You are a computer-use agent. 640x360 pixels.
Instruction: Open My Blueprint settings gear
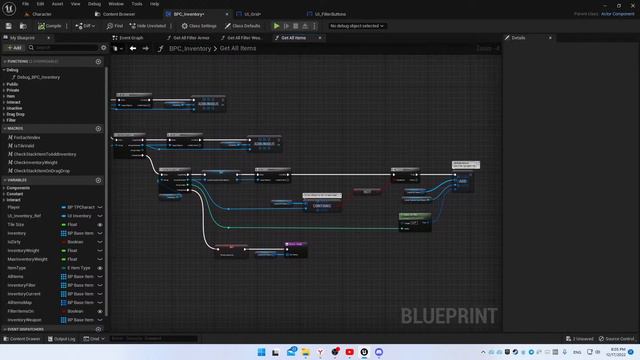[104, 48]
